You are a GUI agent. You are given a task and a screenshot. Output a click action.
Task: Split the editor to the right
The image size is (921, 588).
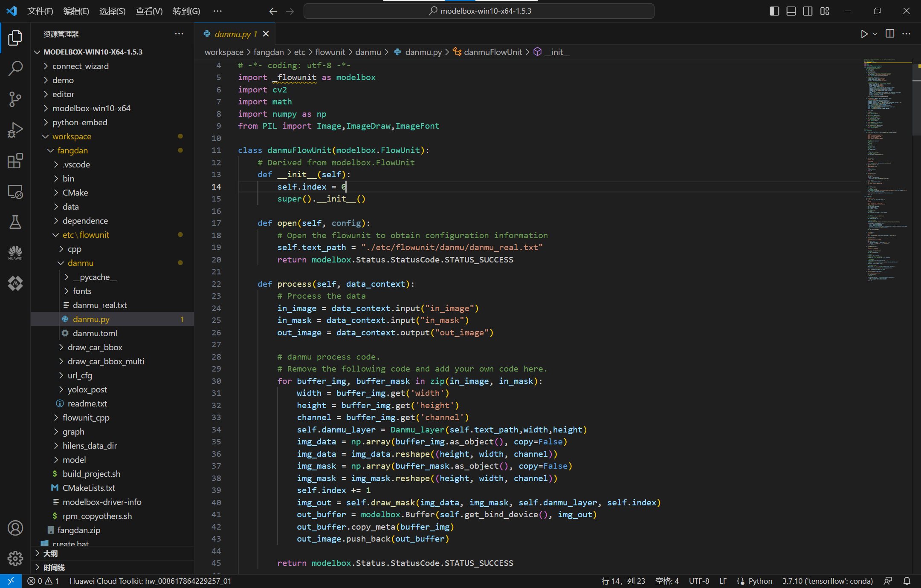pyautogui.click(x=890, y=34)
